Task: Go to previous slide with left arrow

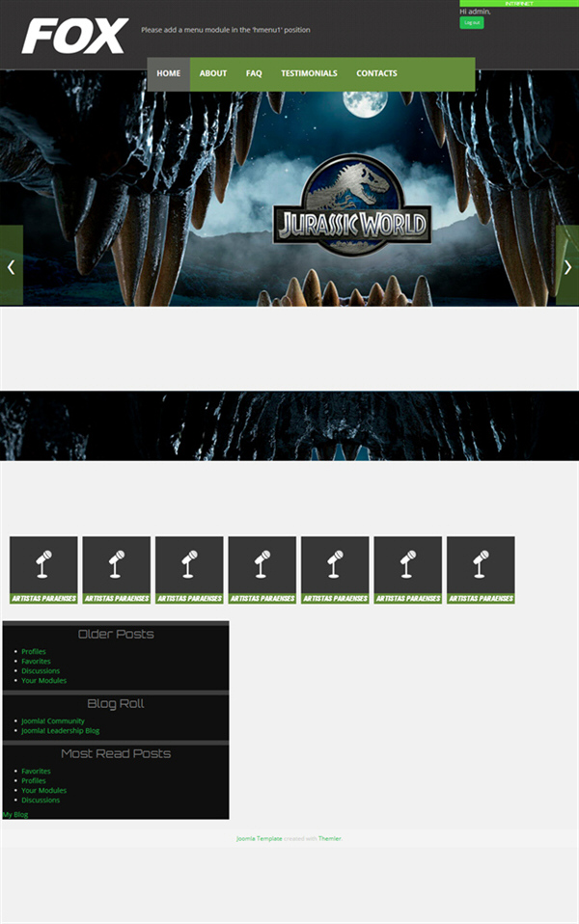Action: pyautogui.click(x=12, y=265)
